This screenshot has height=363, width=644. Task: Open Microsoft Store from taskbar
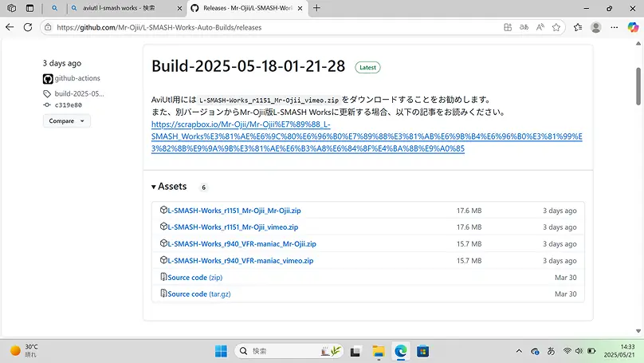click(x=422, y=352)
